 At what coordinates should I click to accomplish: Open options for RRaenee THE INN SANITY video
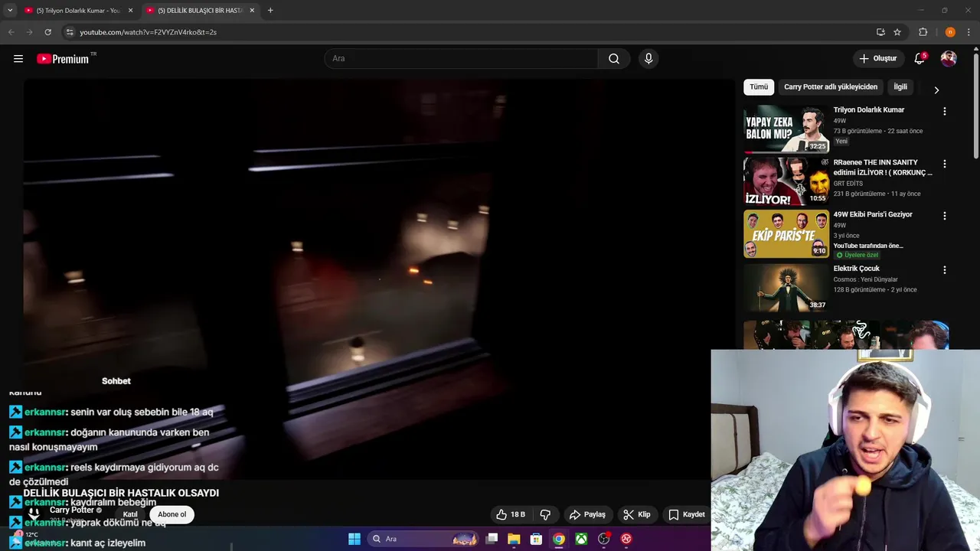coord(944,164)
